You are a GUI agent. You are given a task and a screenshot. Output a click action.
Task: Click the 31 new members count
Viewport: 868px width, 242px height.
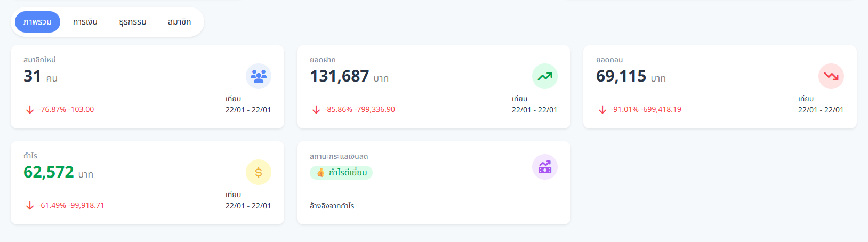(32, 76)
